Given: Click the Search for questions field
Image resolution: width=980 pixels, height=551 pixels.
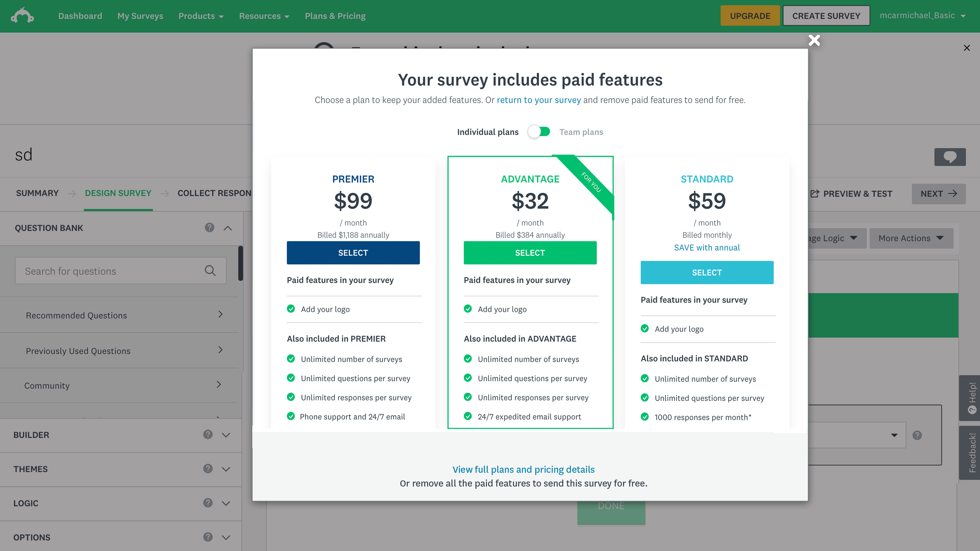Looking at the screenshot, I should 120,271.
